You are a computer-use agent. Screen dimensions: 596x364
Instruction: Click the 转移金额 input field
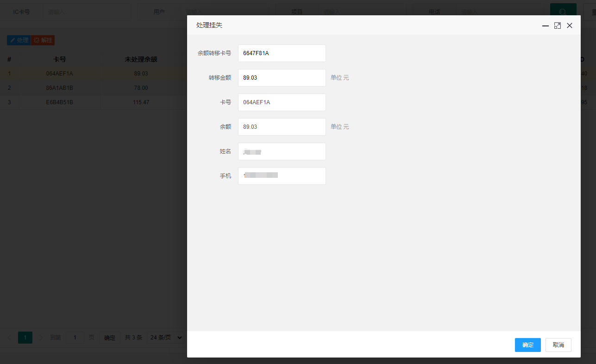point(282,78)
